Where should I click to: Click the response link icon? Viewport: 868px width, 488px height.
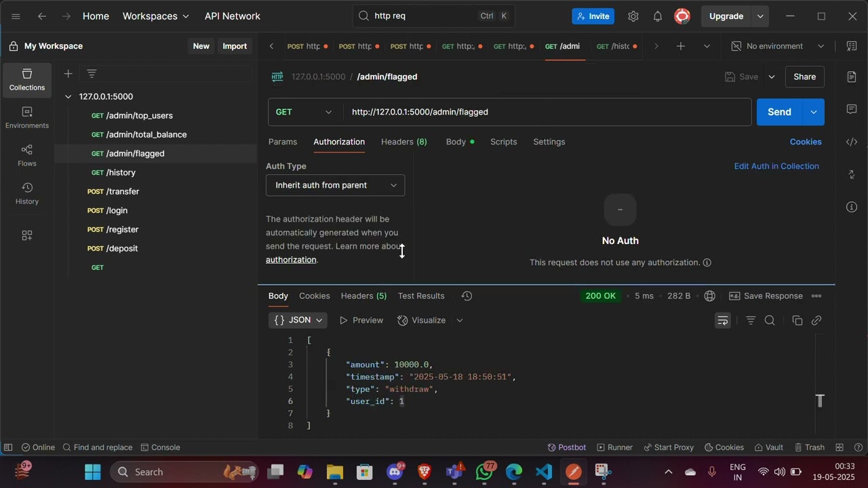point(816,321)
